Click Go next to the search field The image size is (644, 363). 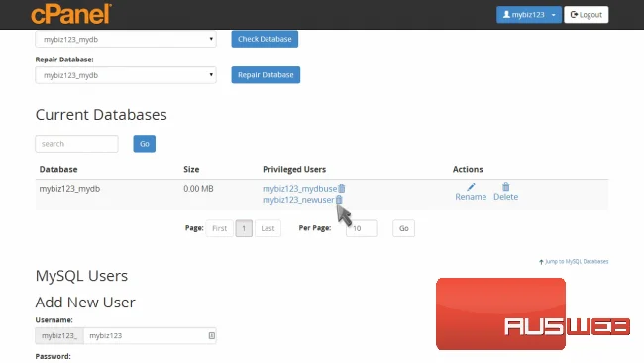145,144
